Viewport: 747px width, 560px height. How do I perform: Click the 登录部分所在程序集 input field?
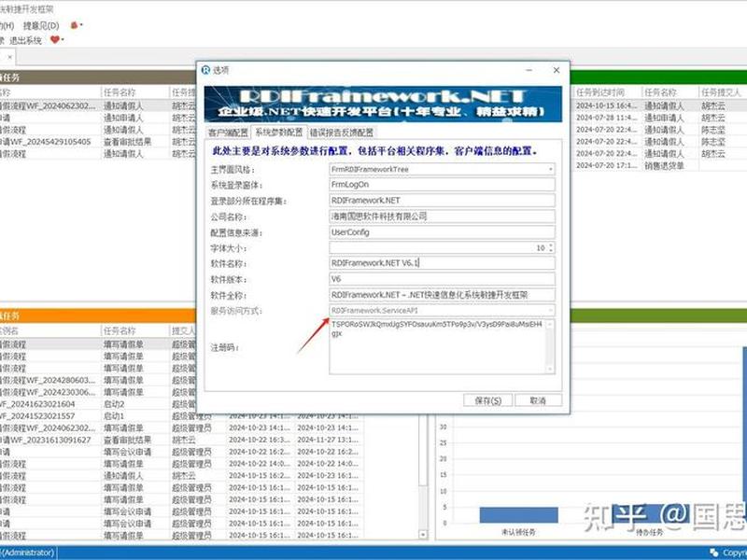tap(442, 201)
